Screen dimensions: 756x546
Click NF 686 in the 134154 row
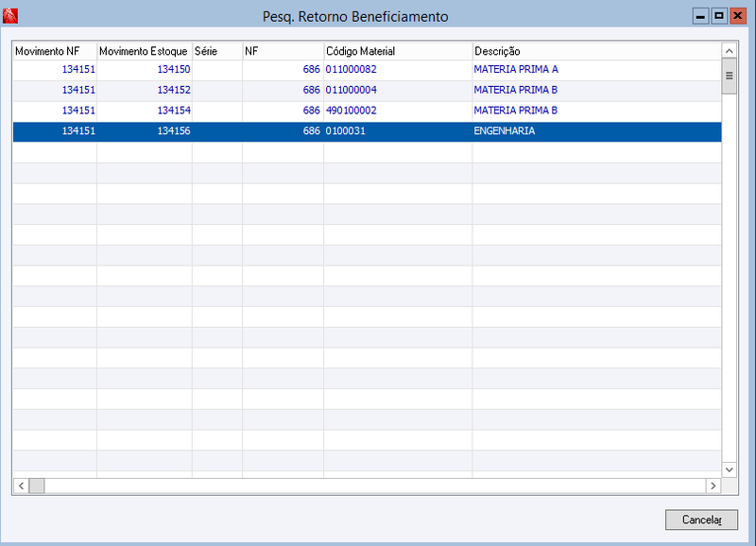[x=312, y=111]
